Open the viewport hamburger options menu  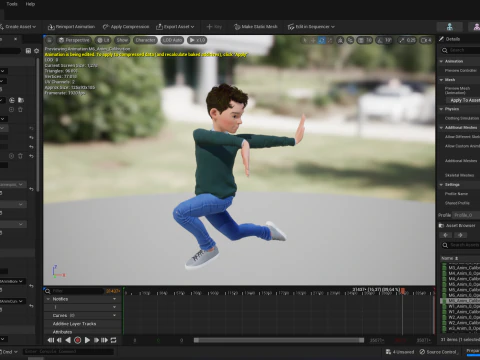coord(49,40)
